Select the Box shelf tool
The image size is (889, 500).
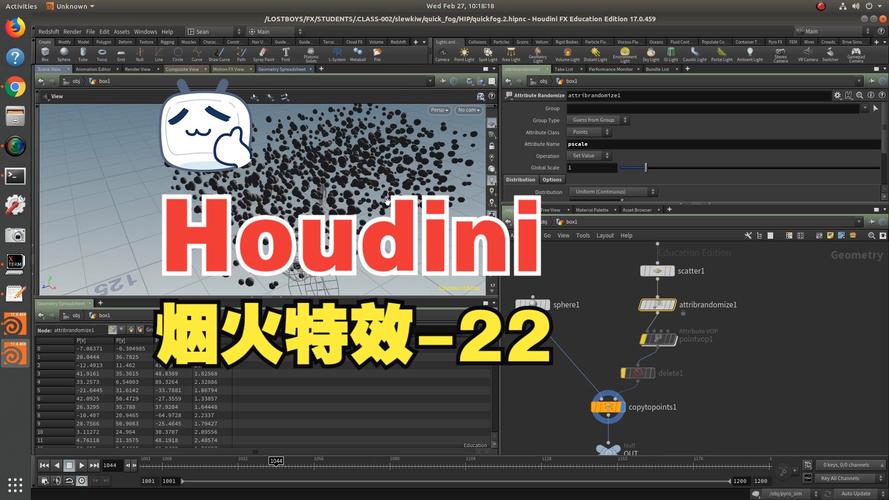coord(45,54)
